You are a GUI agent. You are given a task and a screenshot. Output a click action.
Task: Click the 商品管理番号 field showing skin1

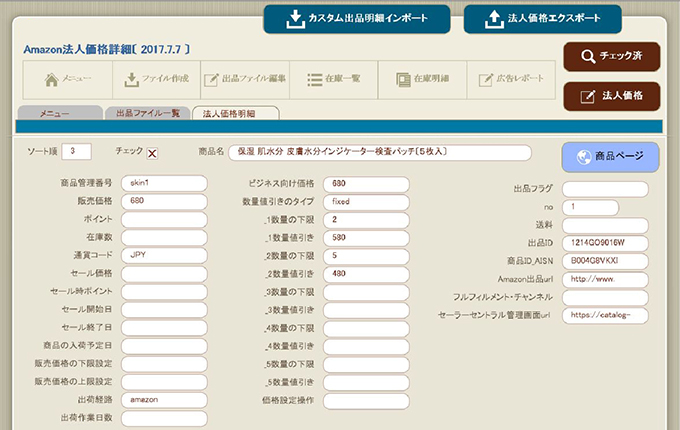164,183
